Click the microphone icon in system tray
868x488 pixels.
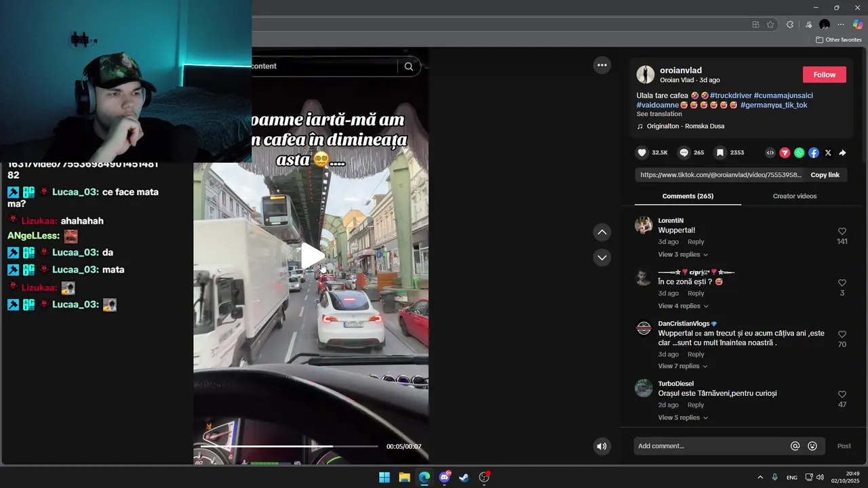[774, 477]
